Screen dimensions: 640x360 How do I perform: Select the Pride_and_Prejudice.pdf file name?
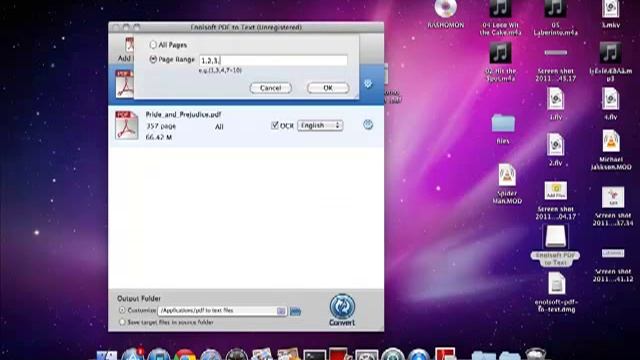(x=183, y=115)
